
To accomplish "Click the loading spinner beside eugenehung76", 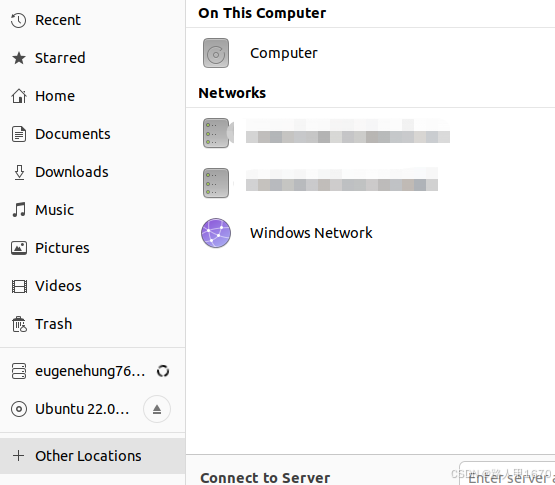I will [x=163, y=371].
